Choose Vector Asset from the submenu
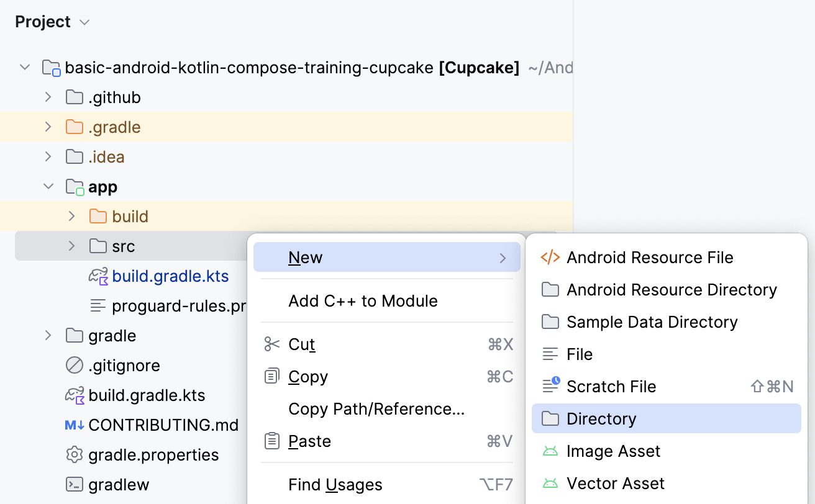The image size is (815, 504). click(x=615, y=483)
